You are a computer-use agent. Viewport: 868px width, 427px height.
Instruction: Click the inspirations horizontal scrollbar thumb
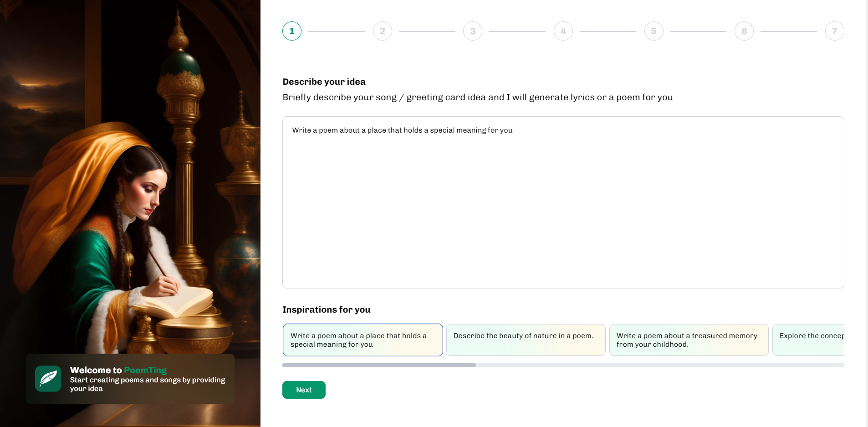pos(379,365)
